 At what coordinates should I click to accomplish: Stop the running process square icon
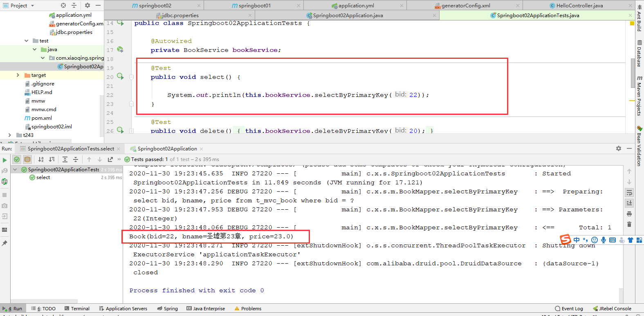(x=4, y=195)
